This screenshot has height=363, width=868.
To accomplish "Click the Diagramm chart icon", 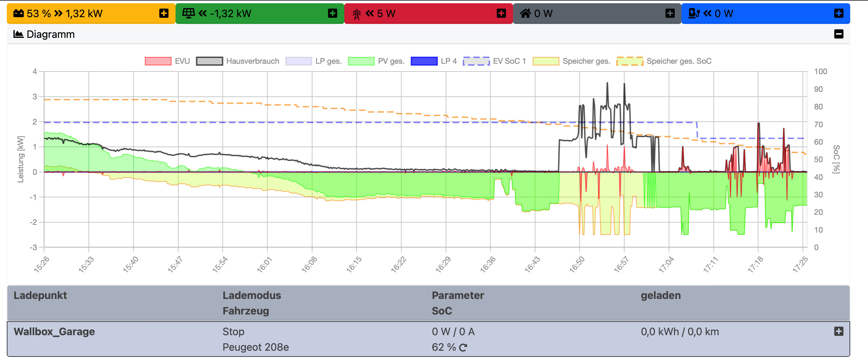I will 18,34.
